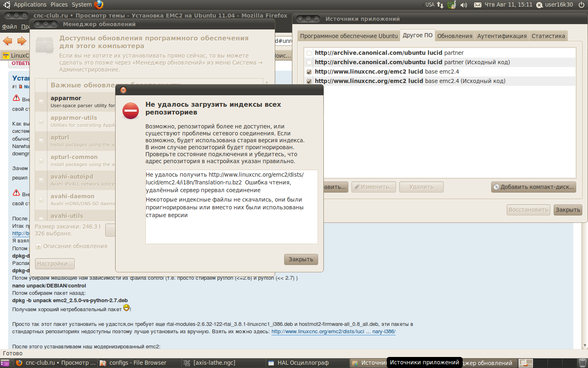Click the smiley emoticon in the forum post
The height and width of the screenshot is (368, 588).
[x=127, y=308]
